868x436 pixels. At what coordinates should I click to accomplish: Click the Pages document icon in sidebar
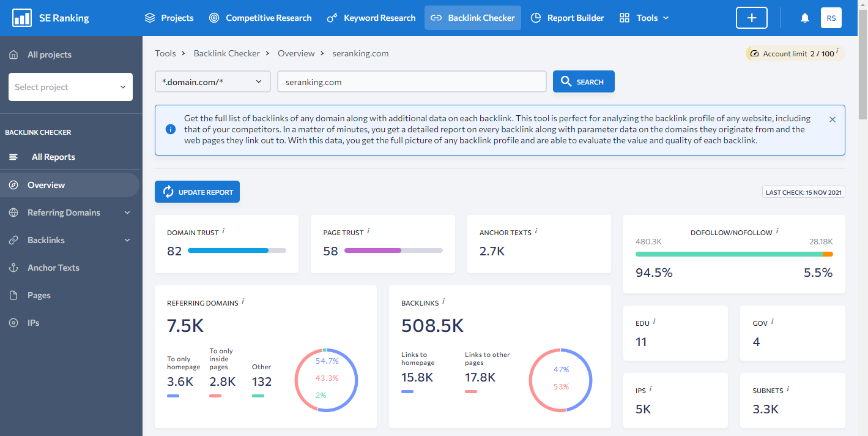pos(13,295)
